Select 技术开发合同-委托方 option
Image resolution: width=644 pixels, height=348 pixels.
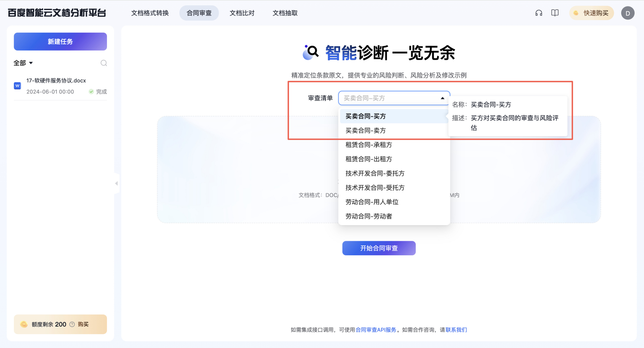394,173
